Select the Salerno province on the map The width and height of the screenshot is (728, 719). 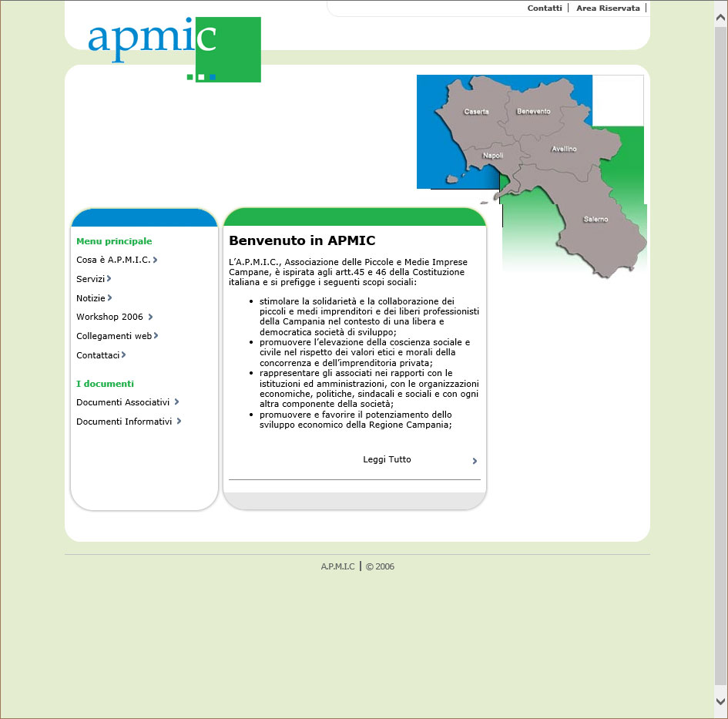click(595, 219)
